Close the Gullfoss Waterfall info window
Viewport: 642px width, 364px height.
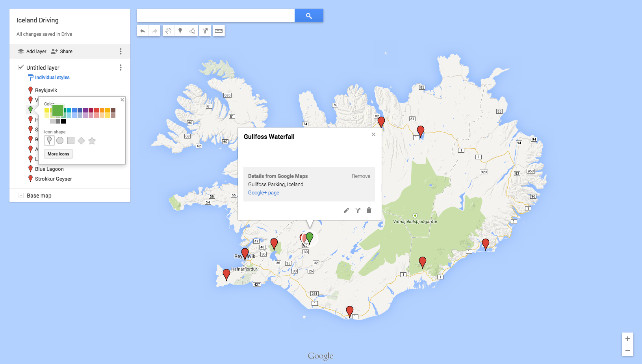[373, 135]
